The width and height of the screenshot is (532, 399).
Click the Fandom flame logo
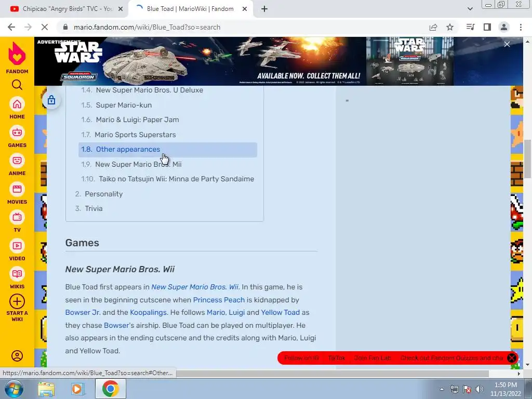(x=17, y=54)
